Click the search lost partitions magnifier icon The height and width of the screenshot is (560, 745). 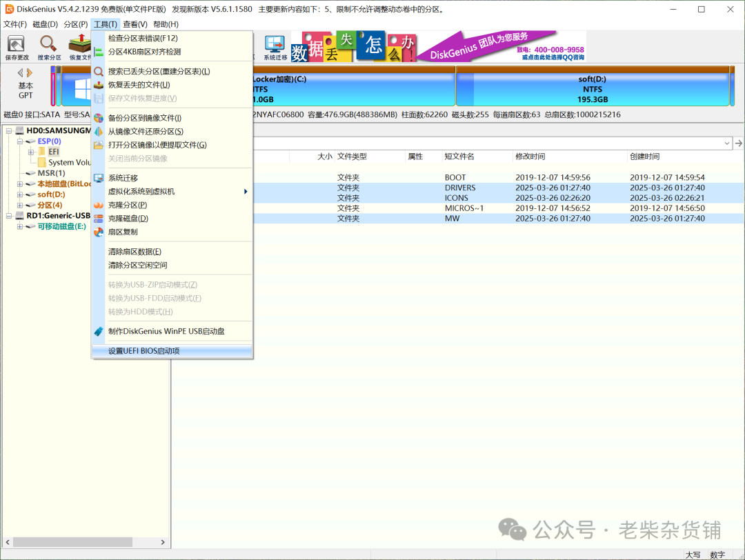(x=99, y=71)
